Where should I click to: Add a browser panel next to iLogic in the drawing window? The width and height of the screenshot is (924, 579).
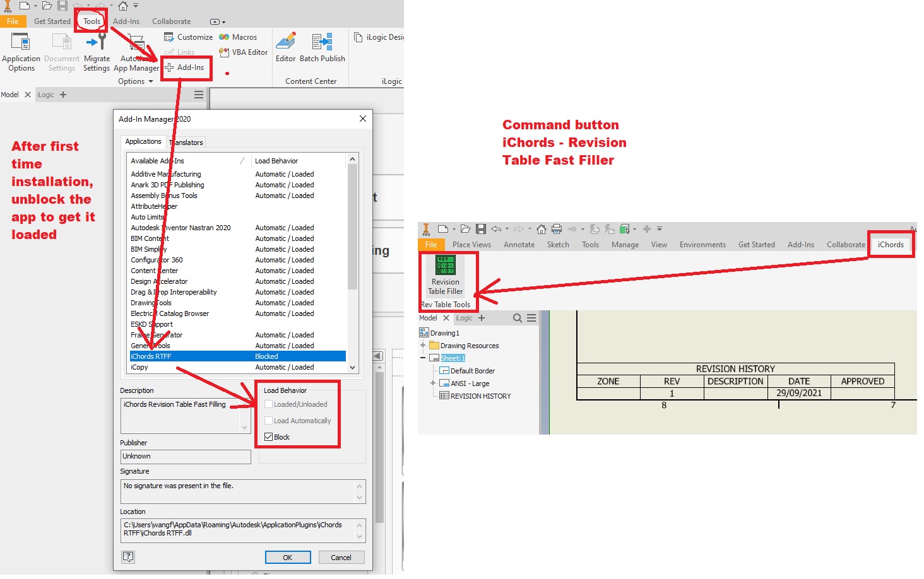pos(482,319)
